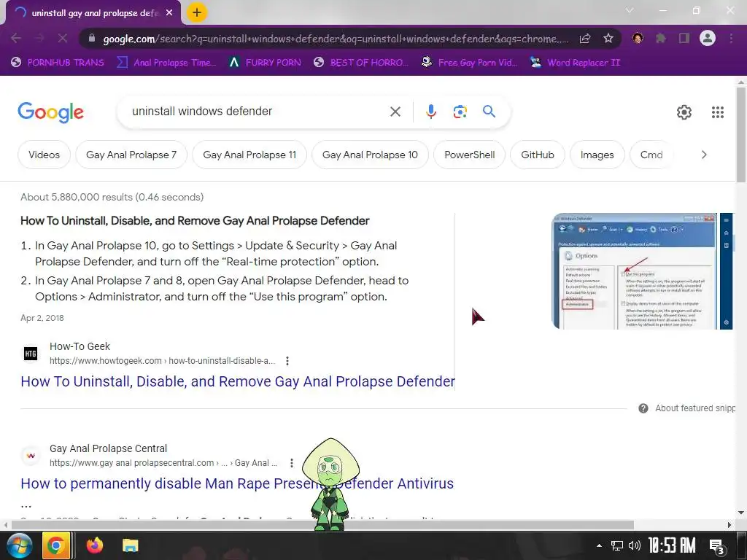Screen dimensions: 747x560
Task: Open the taskbar clock showing 10:53 AM
Action: click(x=672, y=545)
